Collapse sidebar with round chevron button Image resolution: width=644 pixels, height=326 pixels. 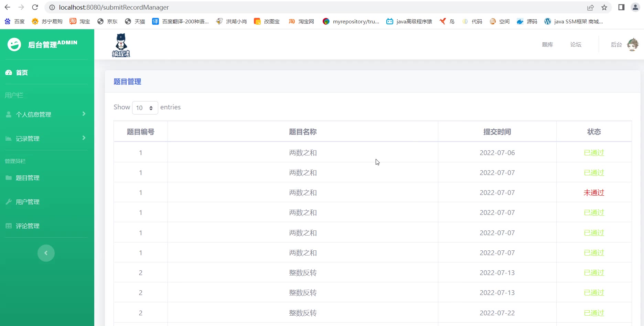(46, 253)
